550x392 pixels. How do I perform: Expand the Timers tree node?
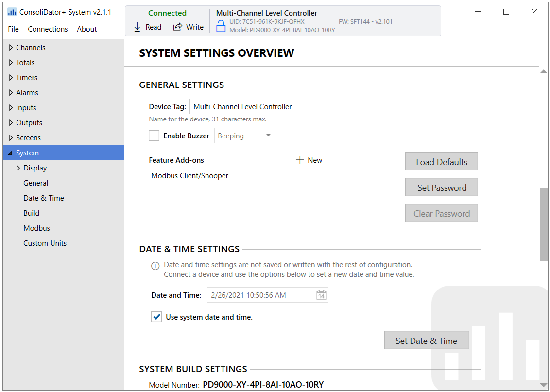11,78
